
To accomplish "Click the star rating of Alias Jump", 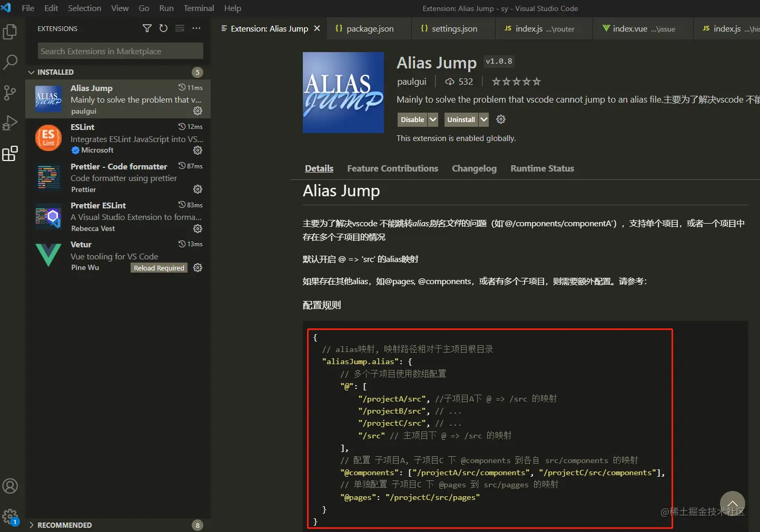I will [x=516, y=82].
